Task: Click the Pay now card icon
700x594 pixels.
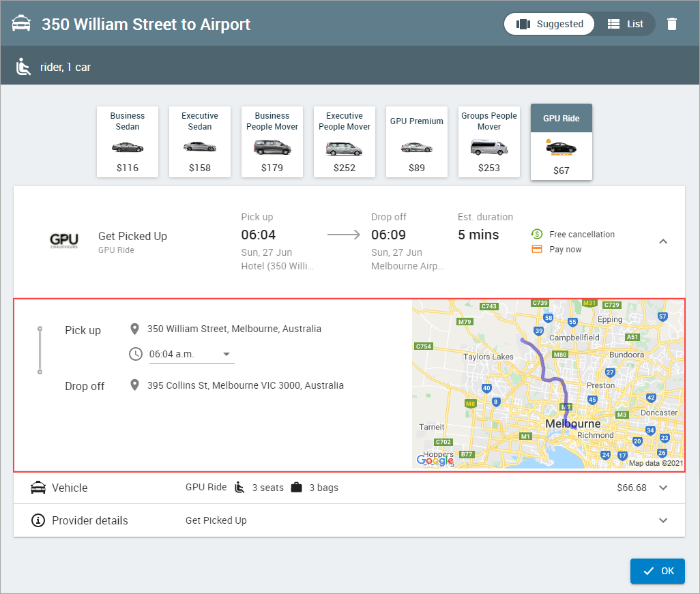Action: (x=537, y=249)
